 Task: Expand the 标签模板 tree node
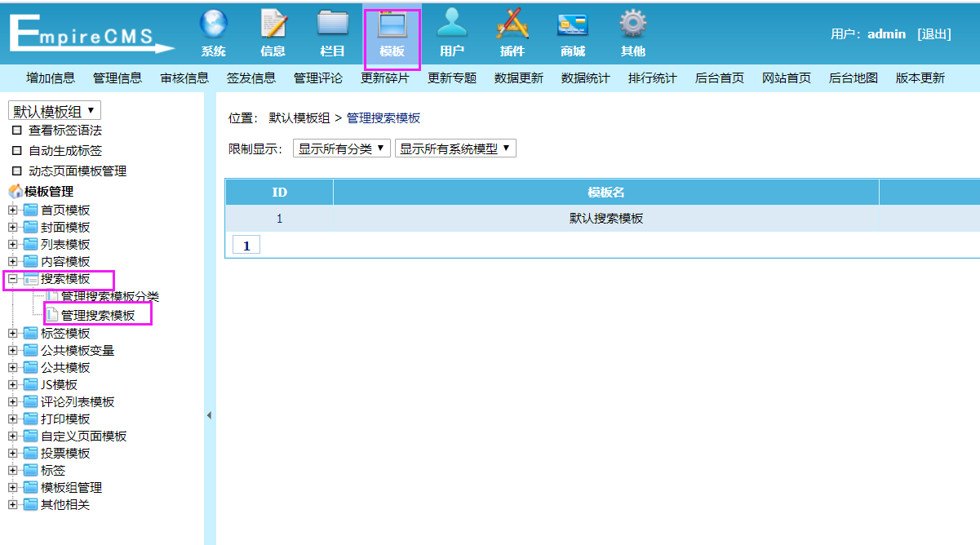(12, 334)
